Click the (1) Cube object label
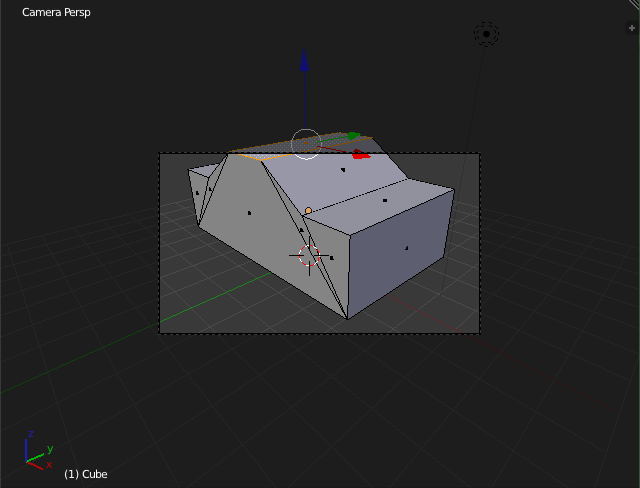This screenshot has width=640, height=488. [85, 474]
